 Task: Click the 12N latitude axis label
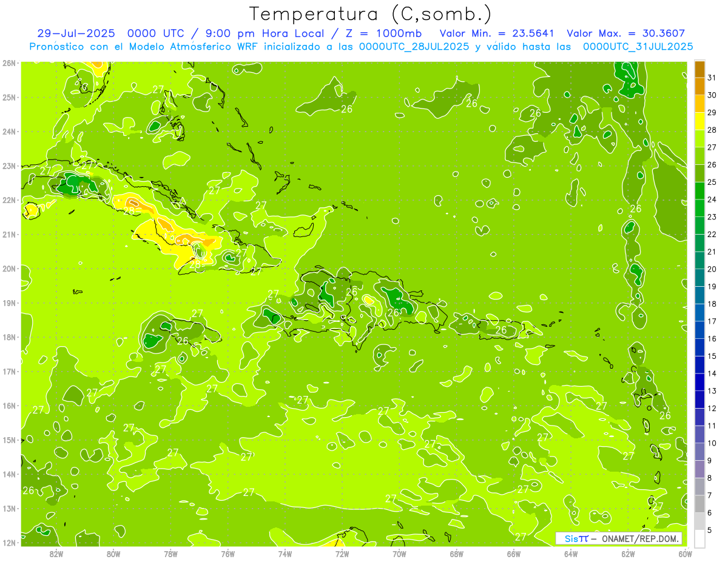[x=9, y=543]
